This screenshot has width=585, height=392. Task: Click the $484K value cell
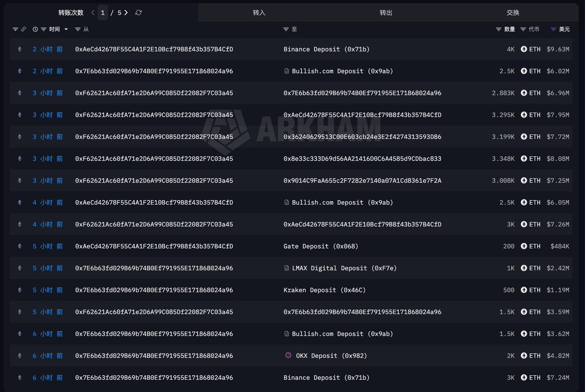[x=560, y=246]
